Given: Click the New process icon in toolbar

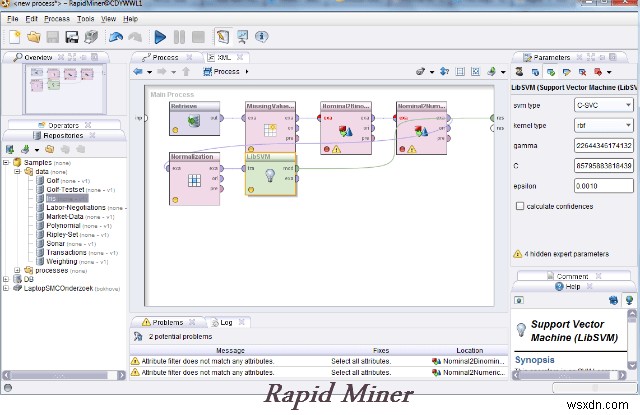Looking at the screenshot, I should coord(14,37).
